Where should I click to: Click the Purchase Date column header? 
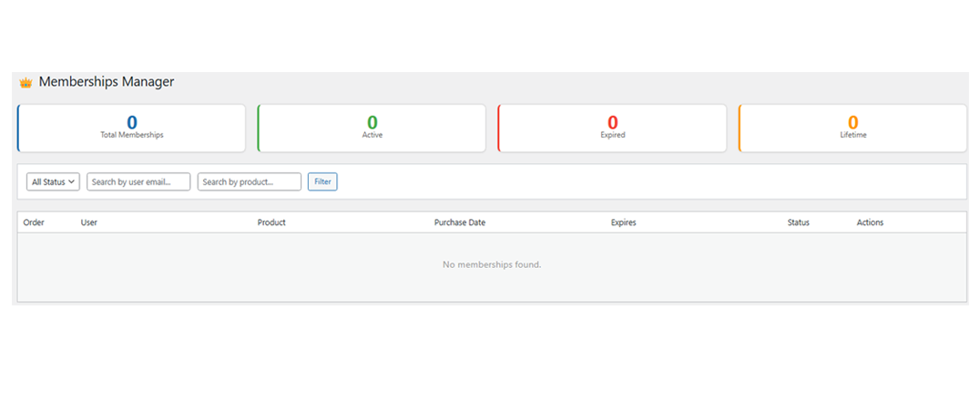click(459, 222)
